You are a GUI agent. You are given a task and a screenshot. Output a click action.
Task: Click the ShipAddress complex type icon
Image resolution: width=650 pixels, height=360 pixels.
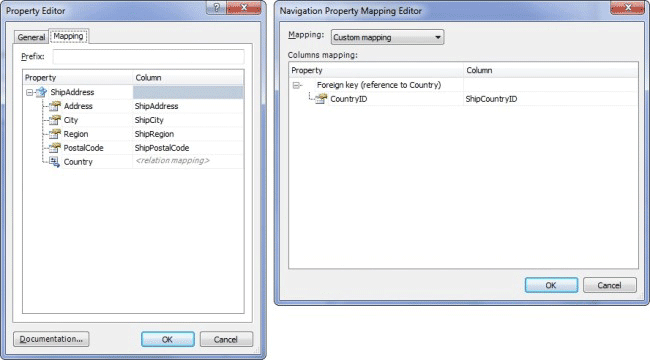point(41,92)
